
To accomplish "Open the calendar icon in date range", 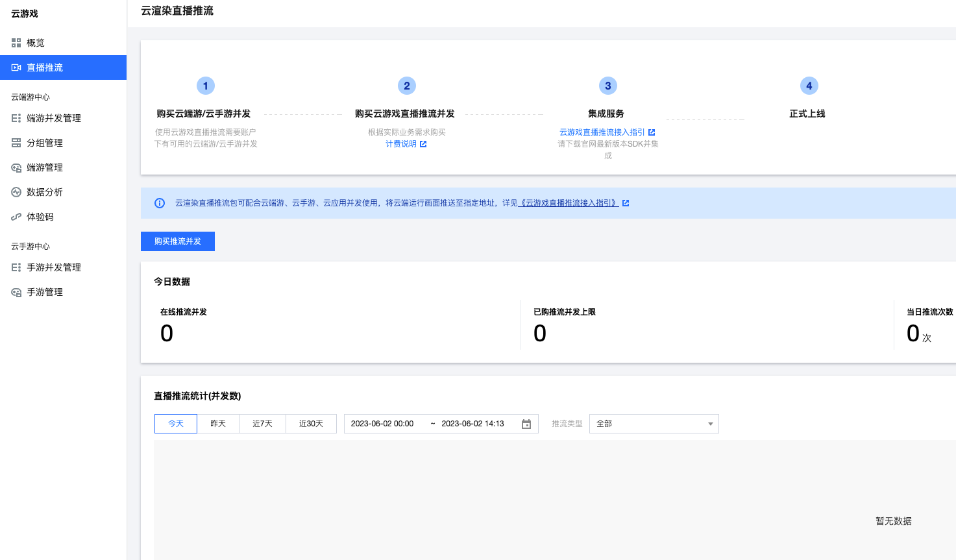I will (526, 424).
